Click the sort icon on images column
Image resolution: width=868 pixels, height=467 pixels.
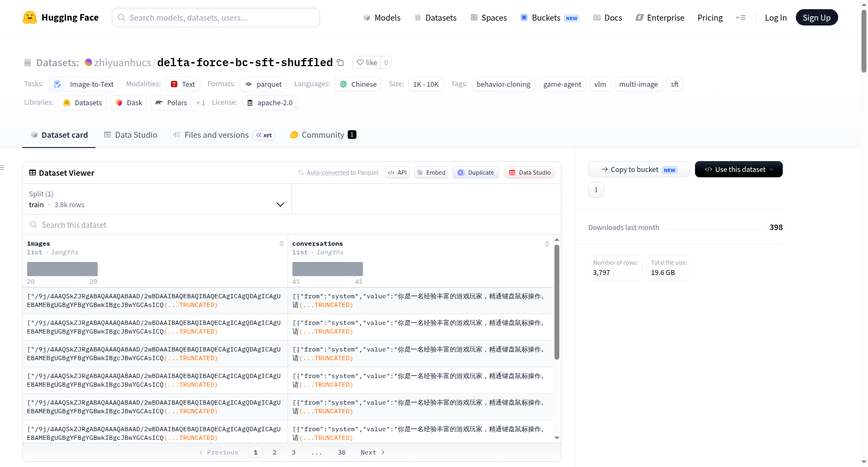(x=282, y=244)
